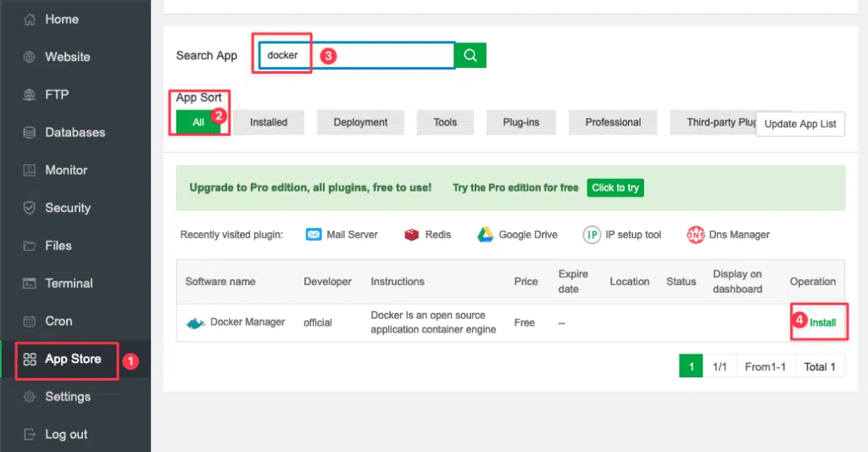
Task: Click the green magnifier search button
Action: point(470,55)
